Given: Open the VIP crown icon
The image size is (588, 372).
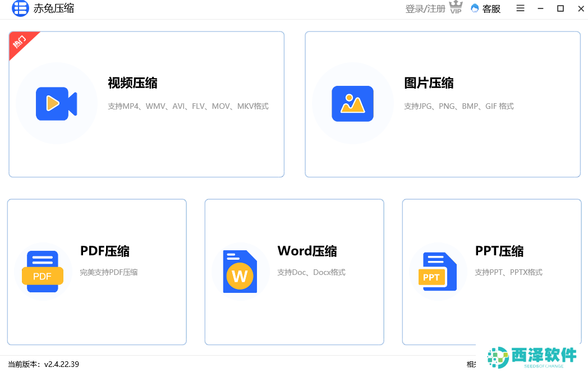Looking at the screenshot, I should tap(456, 7).
